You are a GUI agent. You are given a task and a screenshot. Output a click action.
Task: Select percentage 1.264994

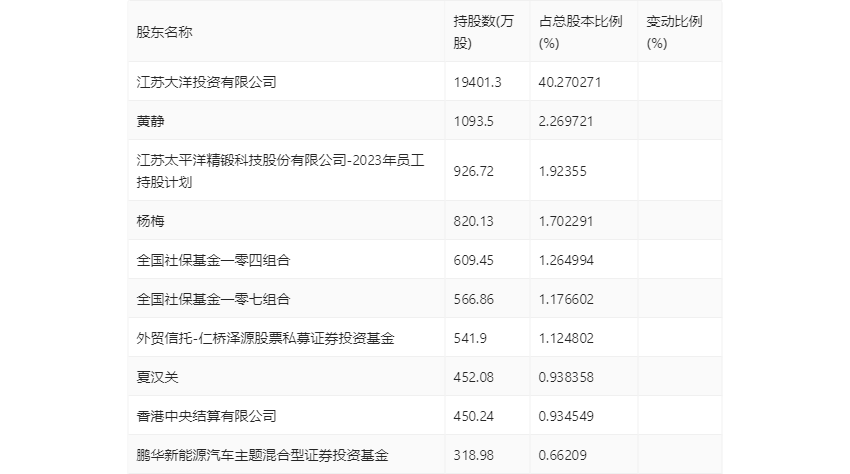click(x=566, y=260)
